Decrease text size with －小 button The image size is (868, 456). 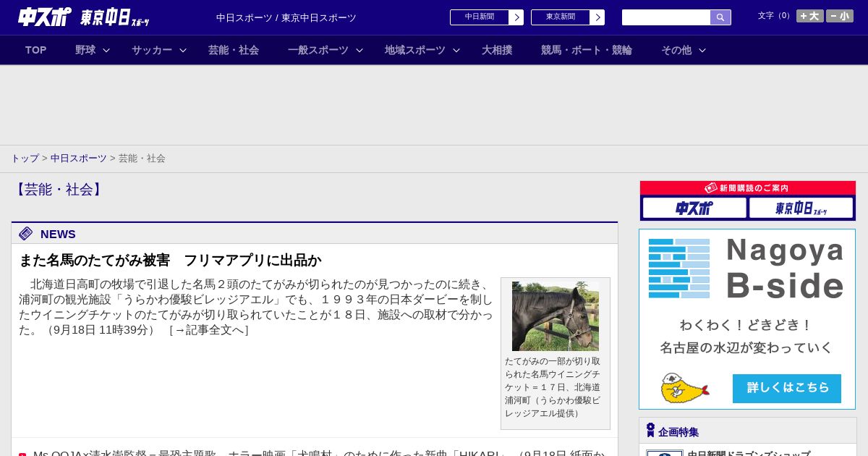click(840, 16)
